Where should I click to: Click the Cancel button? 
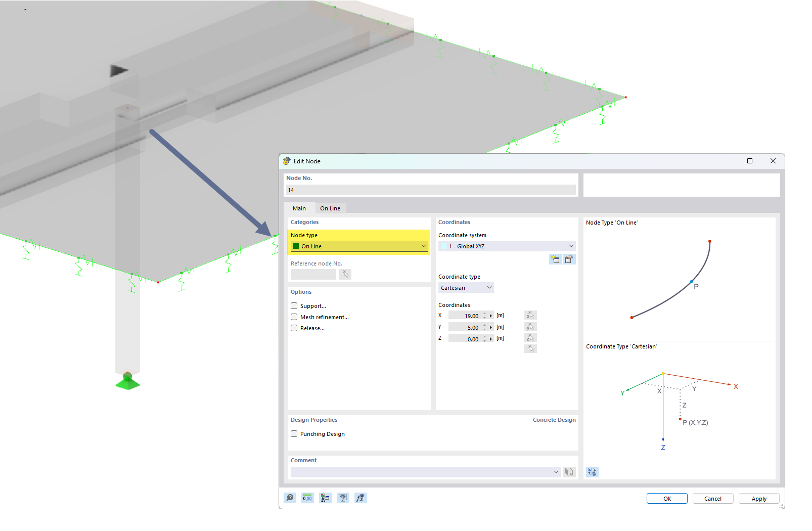coord(713,499)
